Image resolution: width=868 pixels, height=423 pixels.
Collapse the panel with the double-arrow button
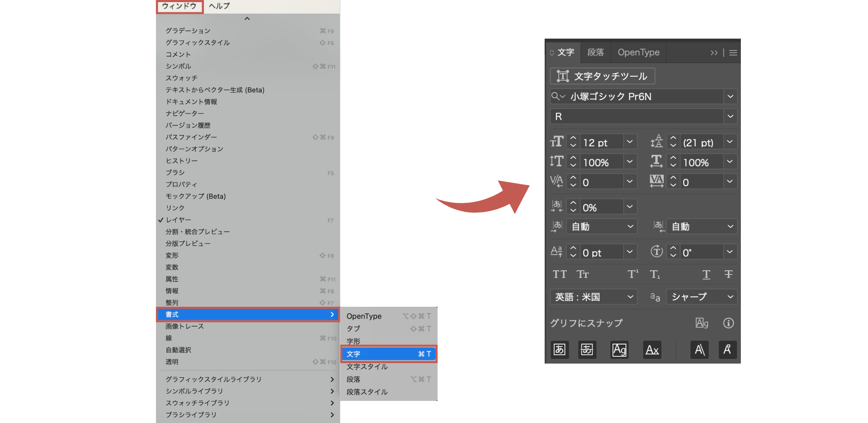(714, 52)
